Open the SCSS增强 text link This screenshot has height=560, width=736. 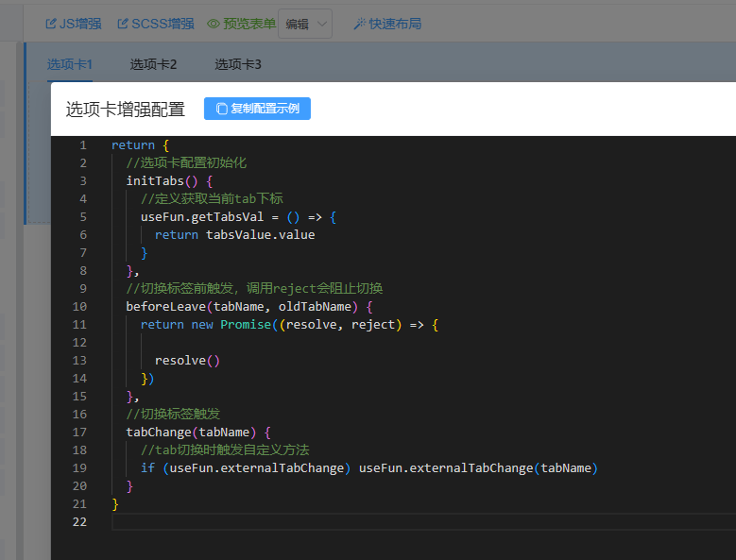pos(163,24)
